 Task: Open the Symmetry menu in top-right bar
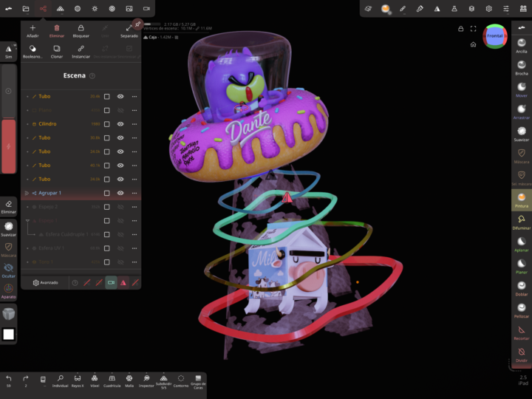[x=437, y=9]
